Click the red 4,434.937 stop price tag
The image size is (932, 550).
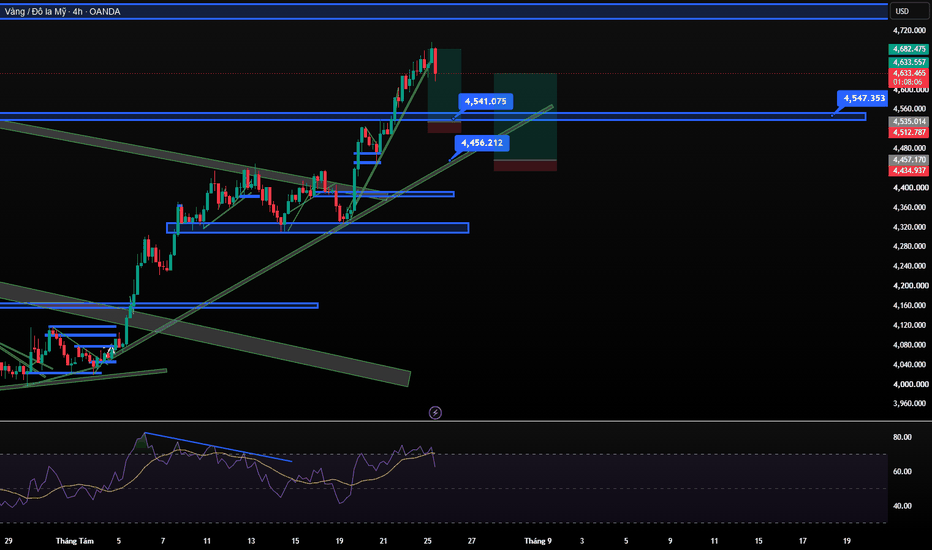coord(908,171)
